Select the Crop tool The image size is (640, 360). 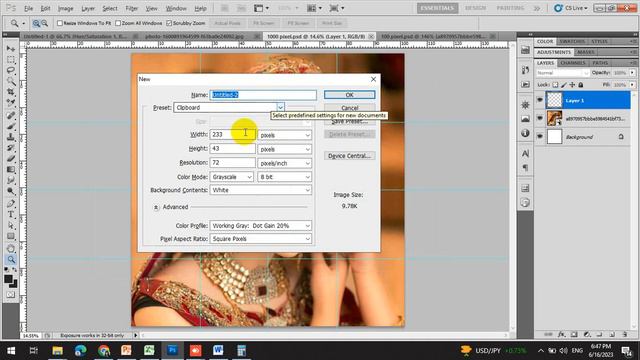[11, 92]
